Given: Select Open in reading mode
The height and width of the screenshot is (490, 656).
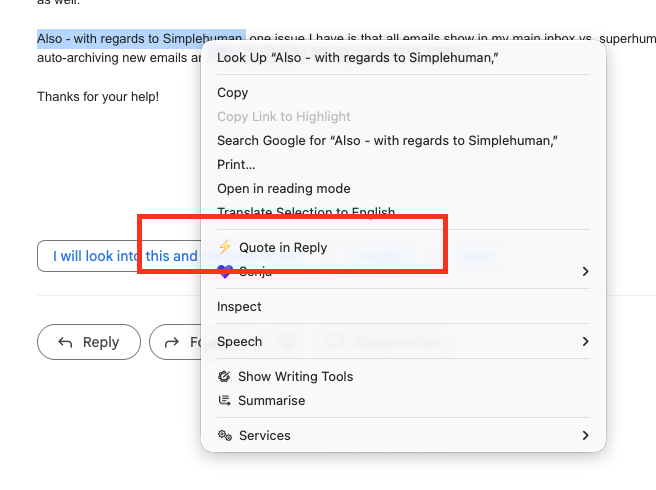Looking at the screenshot, I should [x=283, y=189].
